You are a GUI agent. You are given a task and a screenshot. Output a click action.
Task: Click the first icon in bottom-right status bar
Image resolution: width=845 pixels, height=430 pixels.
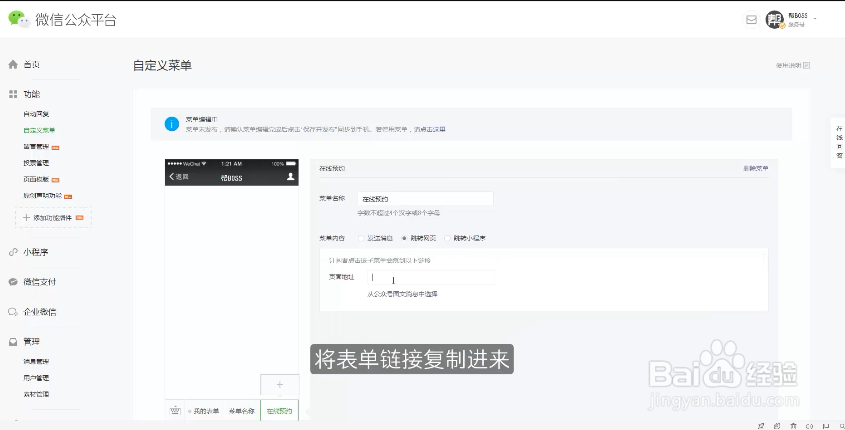761,426
